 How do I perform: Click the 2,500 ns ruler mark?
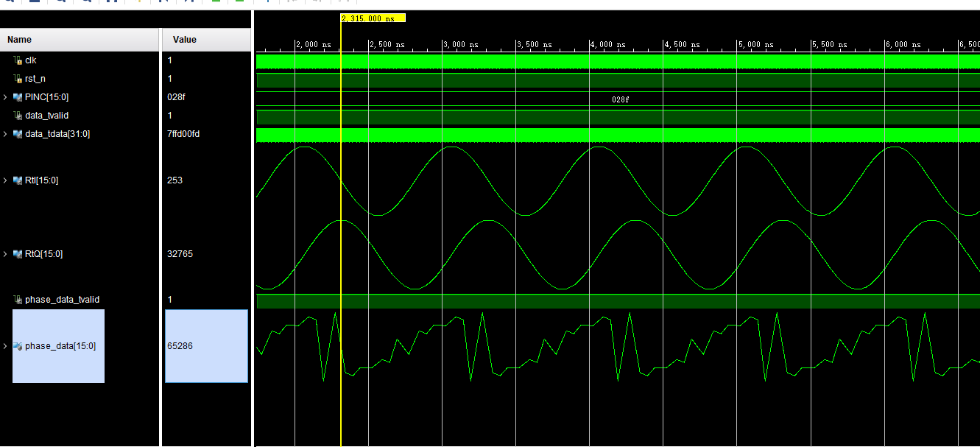pyautogui.click(x=387, y=44)
